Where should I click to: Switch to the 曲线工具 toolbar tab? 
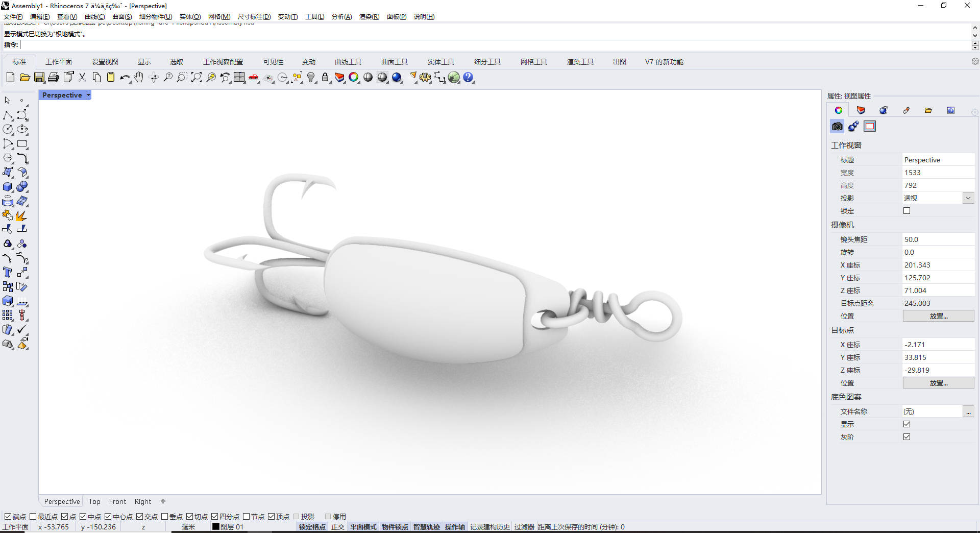(x=348, y=62)
